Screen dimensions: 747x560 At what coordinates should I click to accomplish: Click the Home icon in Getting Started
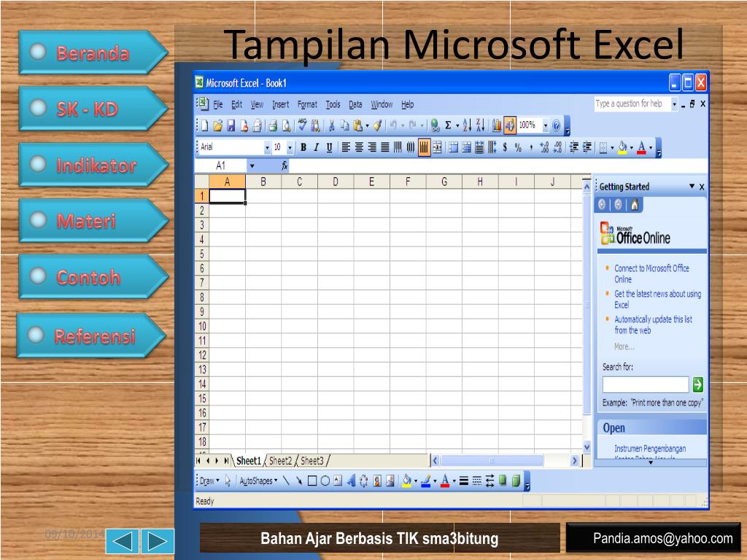pos(635,205)
